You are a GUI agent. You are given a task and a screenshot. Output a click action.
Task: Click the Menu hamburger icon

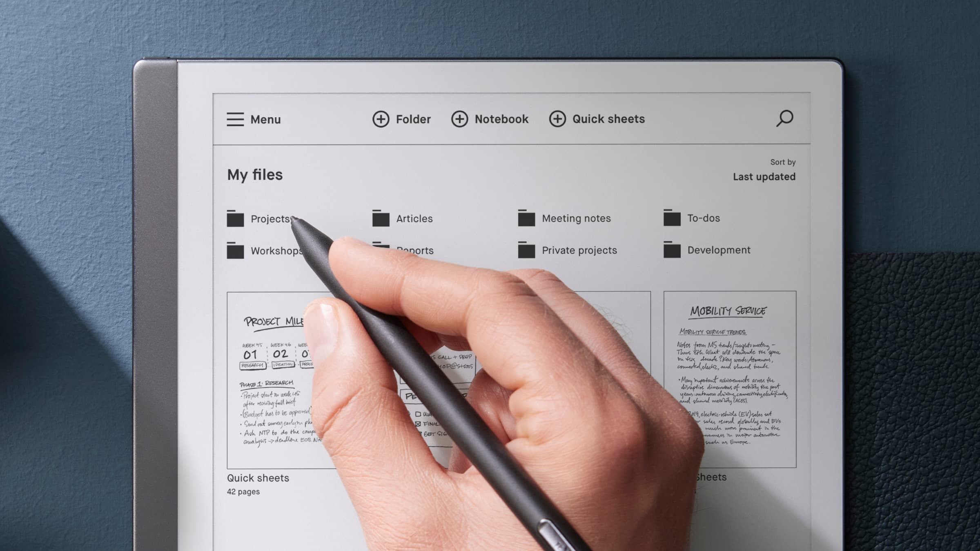tap(235, 118)
